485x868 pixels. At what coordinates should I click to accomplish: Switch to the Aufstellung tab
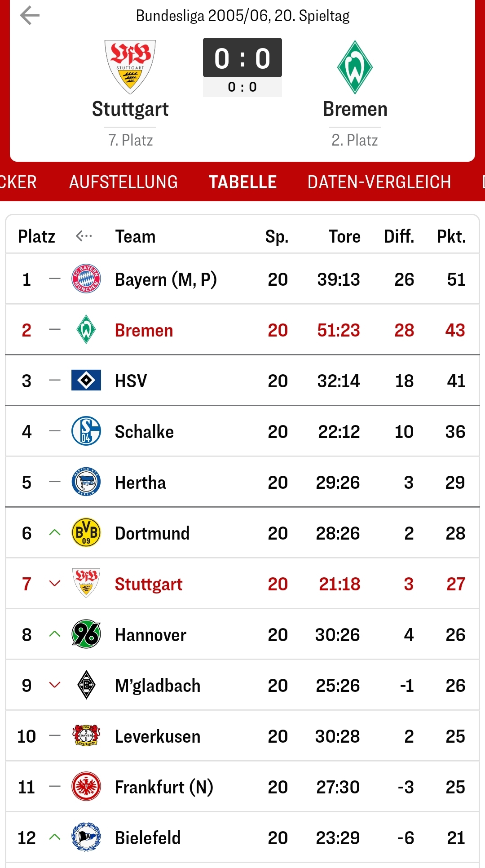(123, 182)
